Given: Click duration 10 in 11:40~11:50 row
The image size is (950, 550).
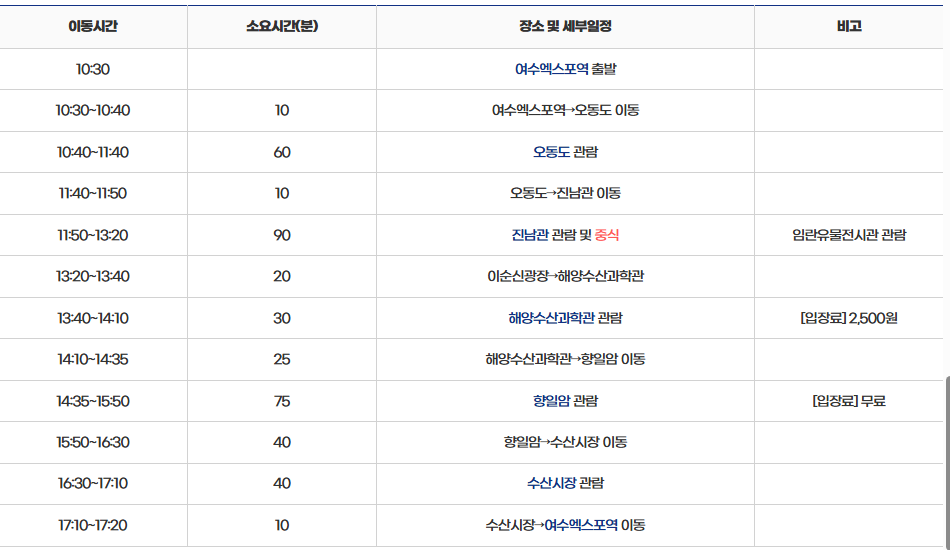Looking at the screenshot, I should [x=282, y=193].
